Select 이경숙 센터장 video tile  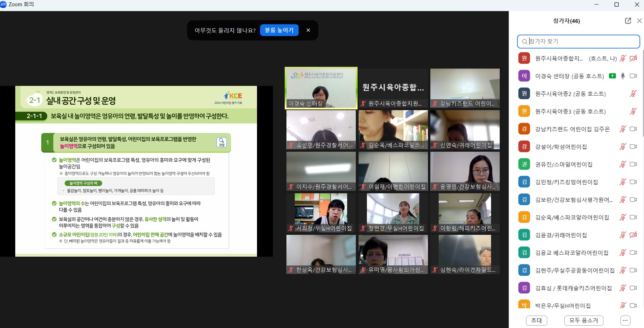pyautogui.click(x=321, y=88)
